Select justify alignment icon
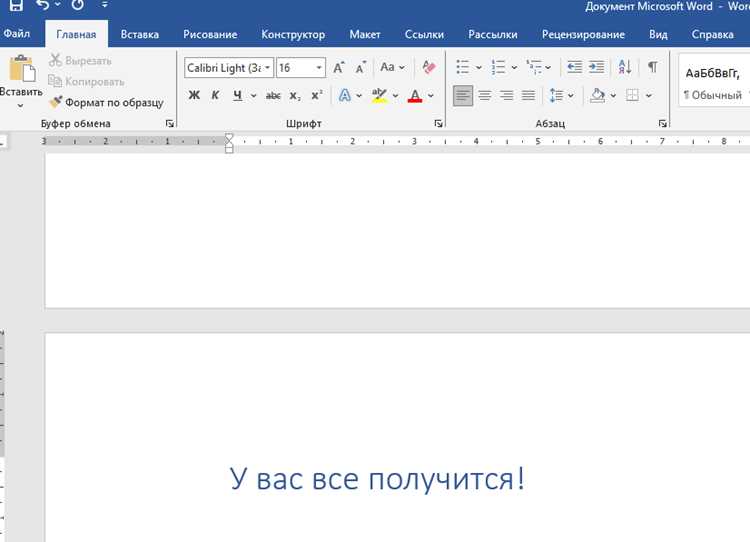Viewport: 750px width, 542px height. [528, 96]
